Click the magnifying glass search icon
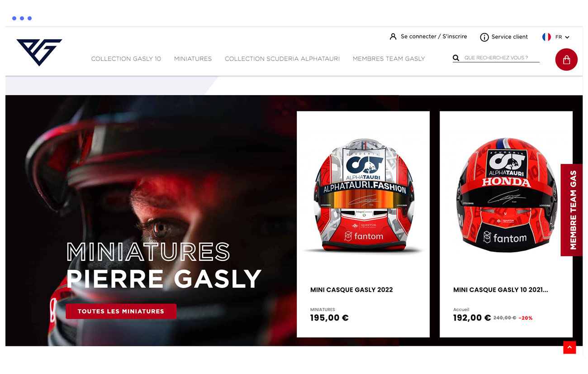Viewport: 588px width, 374px height. (x=456, y=58)
